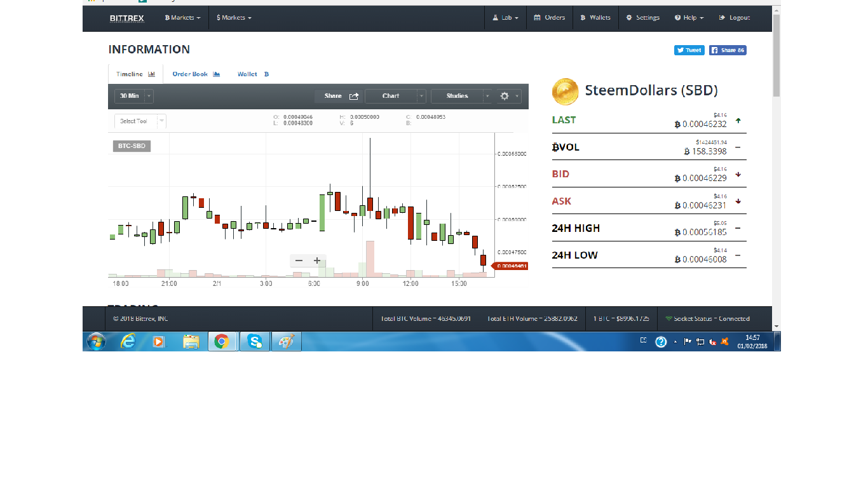Click the page vertical scrollbar thumb
This screenshot has width=868, height=488.
(x=776, y=55)
